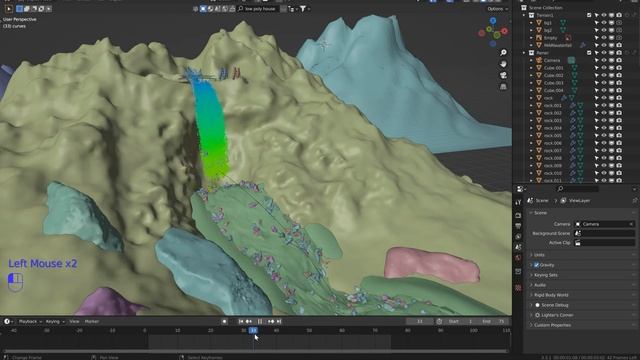Hide Cube.001 with its eye icon
640x360 pixels.
coord(604,68)
